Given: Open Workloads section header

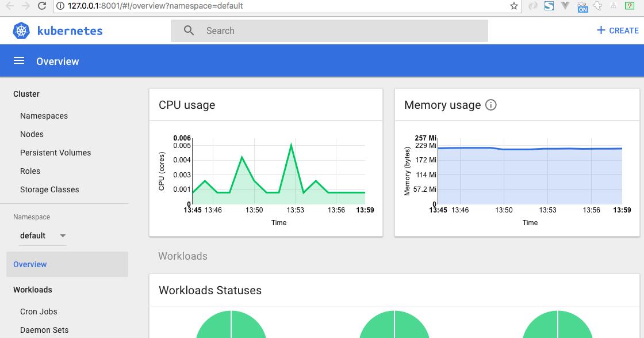Looking at the screenshot, I should point(33,290).
